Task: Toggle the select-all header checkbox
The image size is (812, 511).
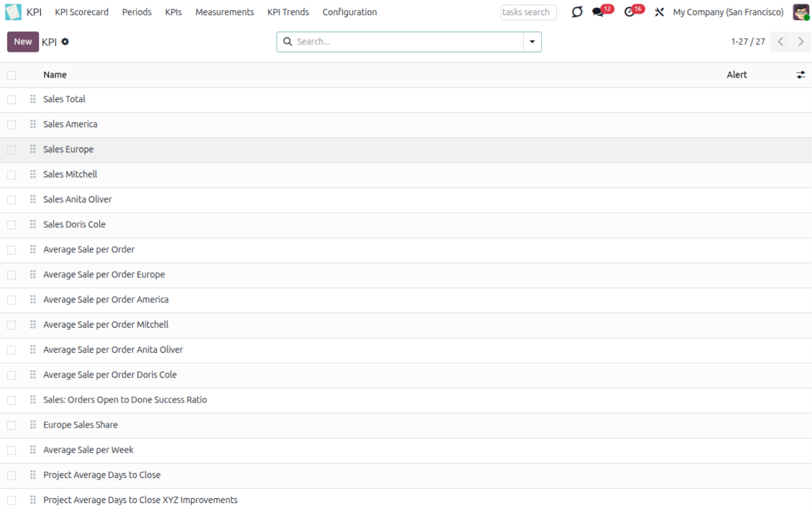Action: pyautogui.click(x=11, y=75)
